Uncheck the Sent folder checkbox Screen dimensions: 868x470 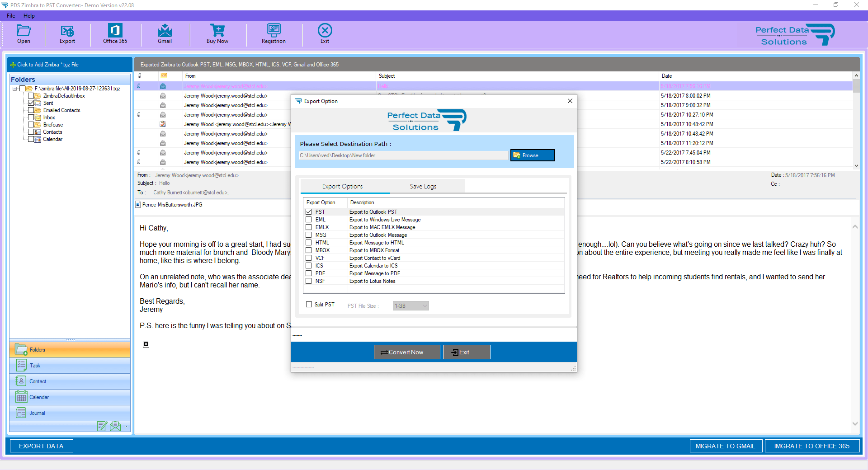(x=31, y=103)
